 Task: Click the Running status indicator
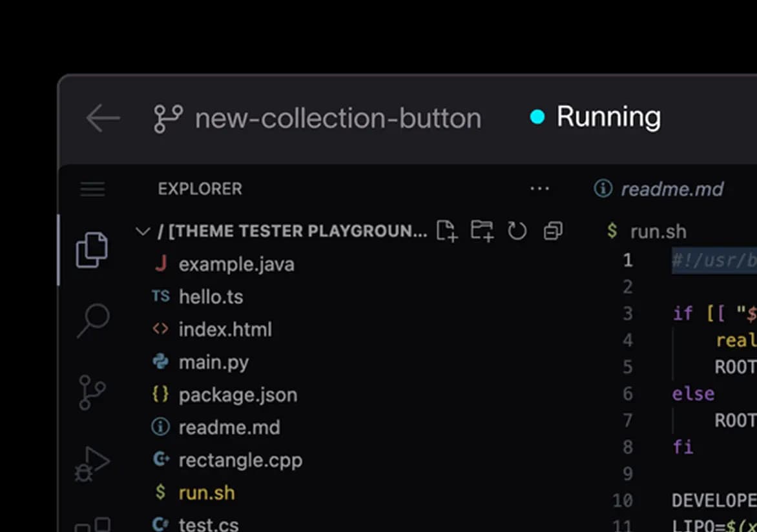596,117
